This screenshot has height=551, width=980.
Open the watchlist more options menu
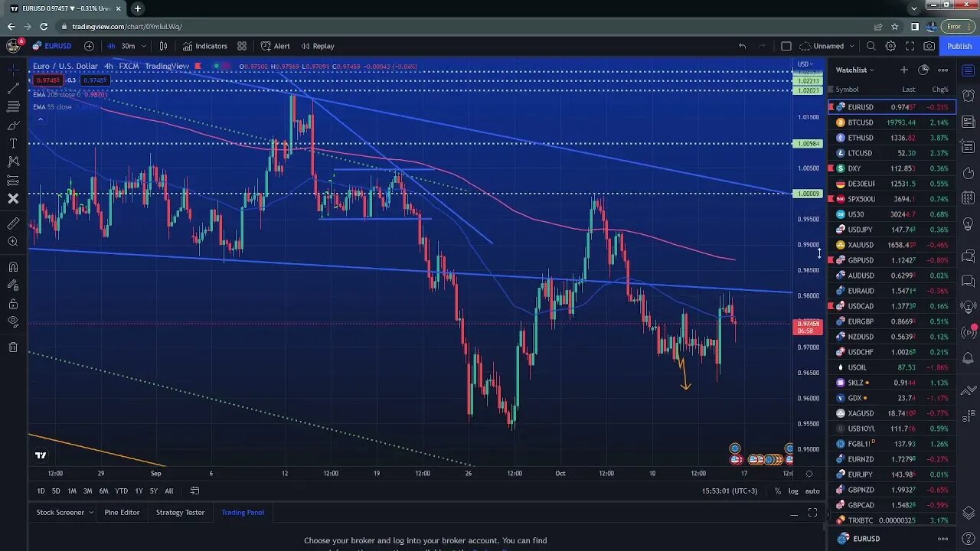coord(943,70)
